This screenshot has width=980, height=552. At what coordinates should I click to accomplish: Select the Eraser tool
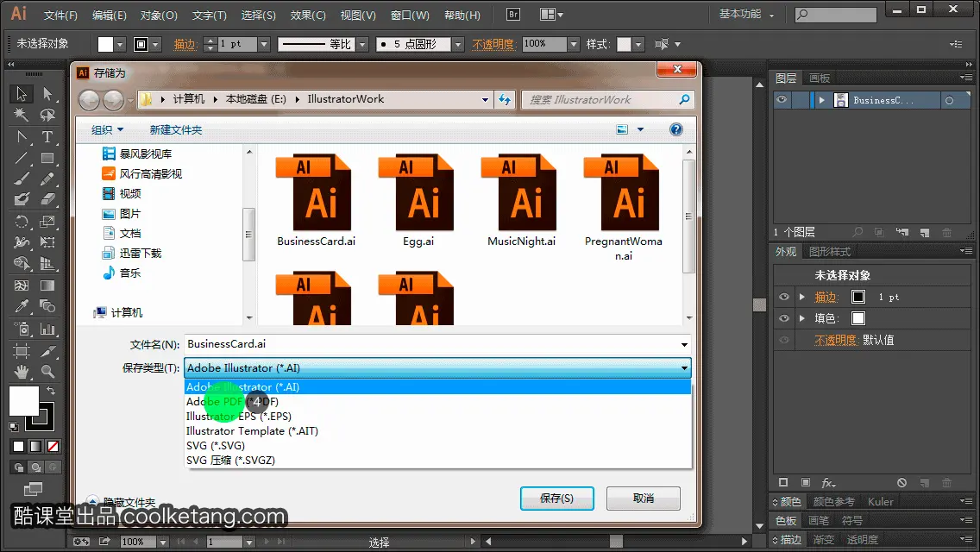[x=47, y=199]
